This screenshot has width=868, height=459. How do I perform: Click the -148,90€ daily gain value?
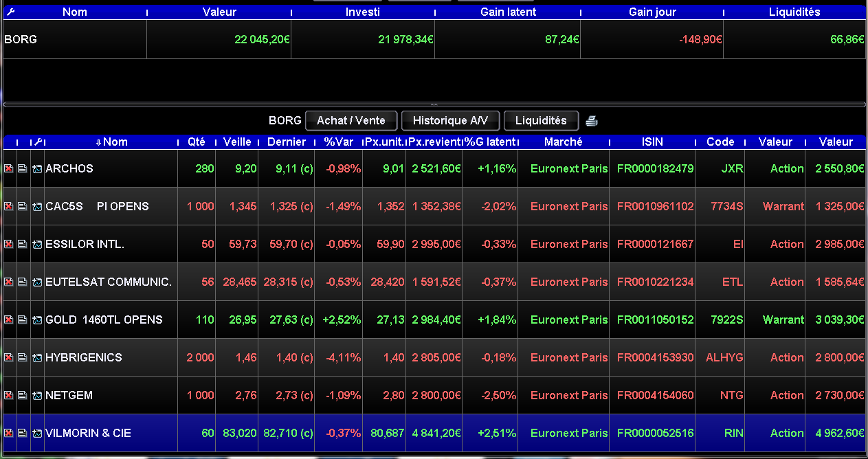[700, 40]
